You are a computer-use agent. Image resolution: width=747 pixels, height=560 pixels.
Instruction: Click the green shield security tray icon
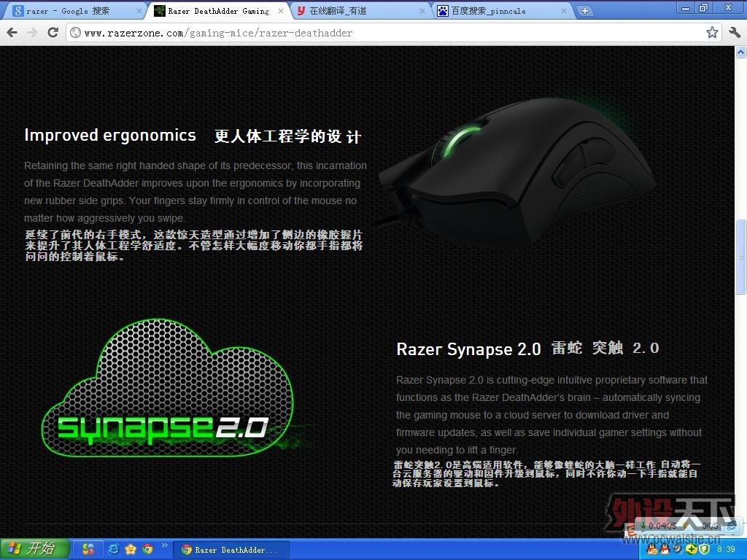704,550
